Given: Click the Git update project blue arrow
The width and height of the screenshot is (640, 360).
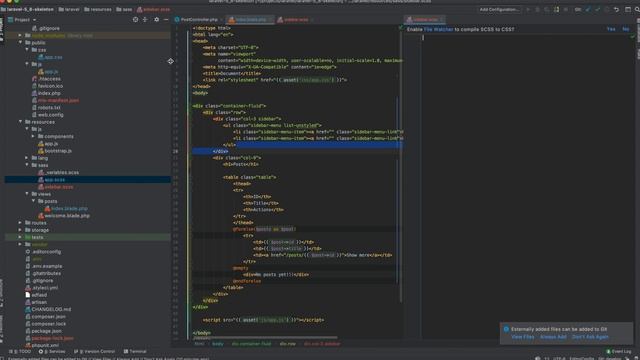Looking at the screenshot, I should pos(588,9).
